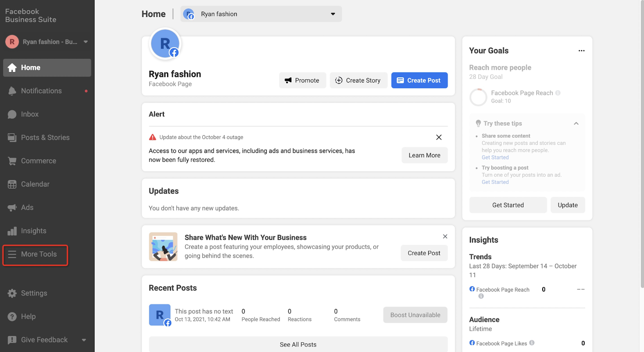Open Your Goals three-dot options menu
Image resolution: width=644 pixels, height=352 pixels.
(x=581, y=51)
